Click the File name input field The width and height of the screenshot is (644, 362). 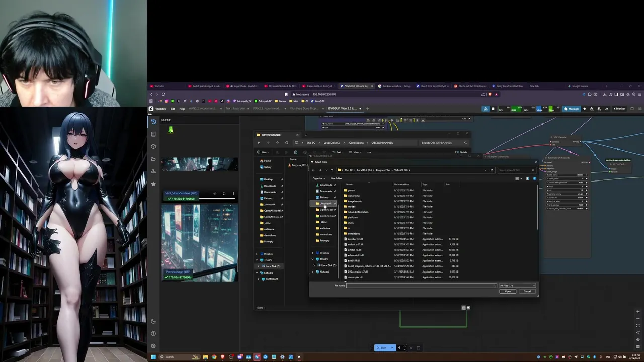pos(421,286)
